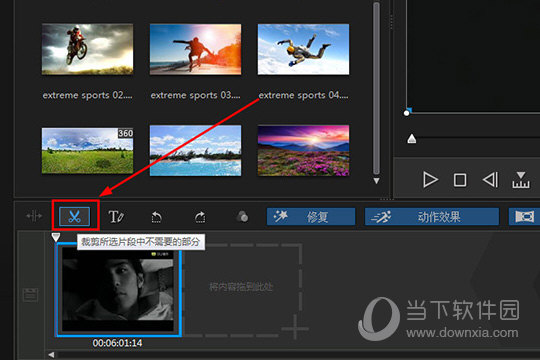Open the title text designer tool
Viewport: 540px width, 360px height.
[x=116, y=217]
